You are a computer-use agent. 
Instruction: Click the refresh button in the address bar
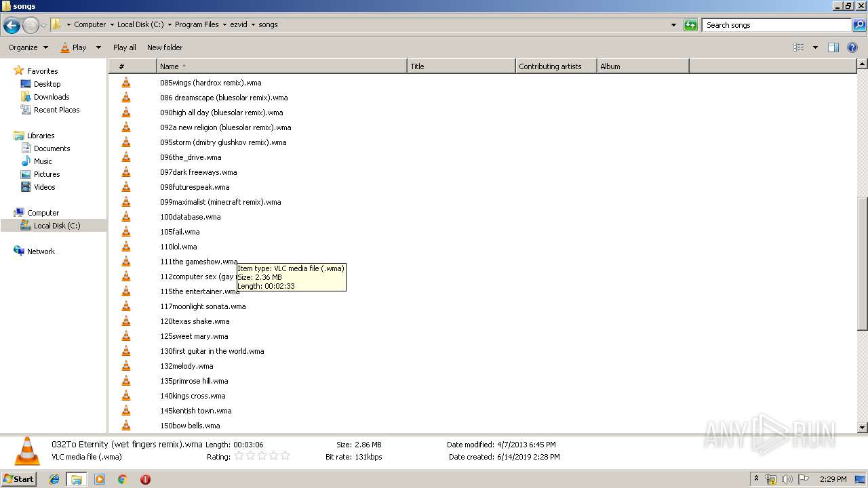690,25
